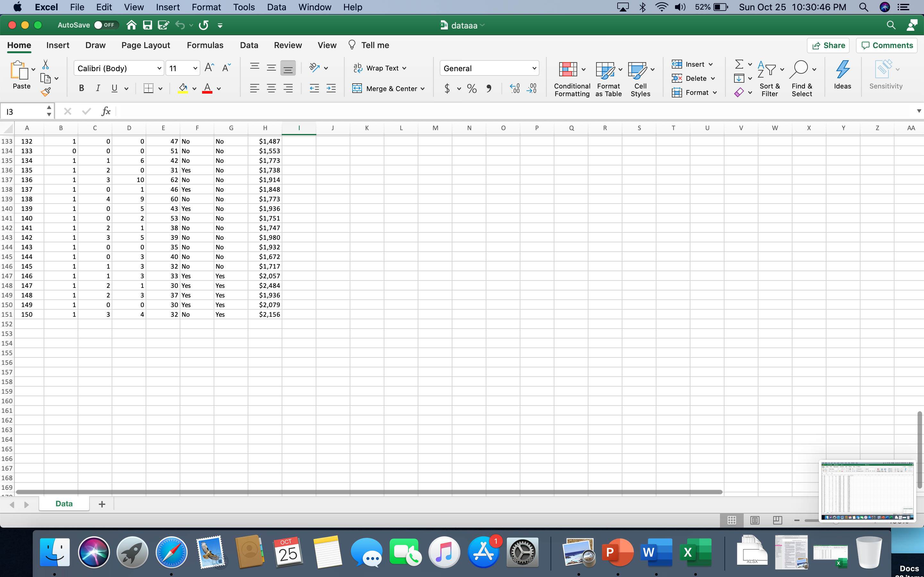Image resolution: width=924 pixels, height=577 pixels.
Task: Expand the number format dropdown showing General
Action: point(534,68)
